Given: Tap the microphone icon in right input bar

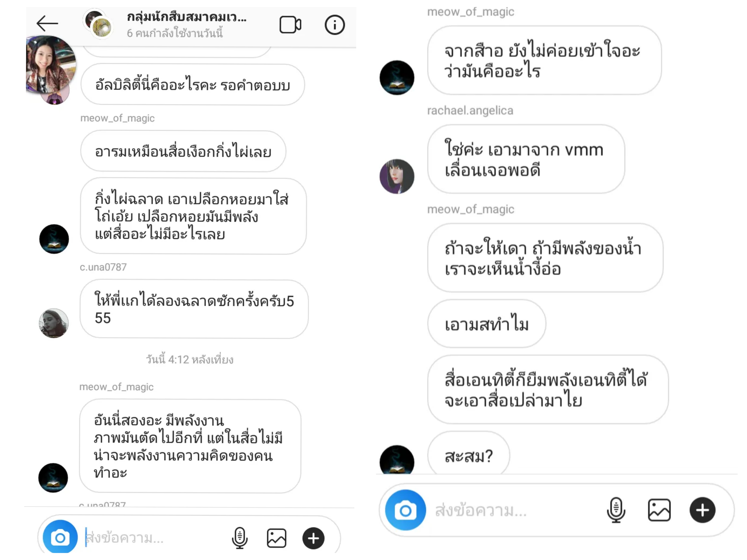Looking at the screenshot, I should 616,510.
